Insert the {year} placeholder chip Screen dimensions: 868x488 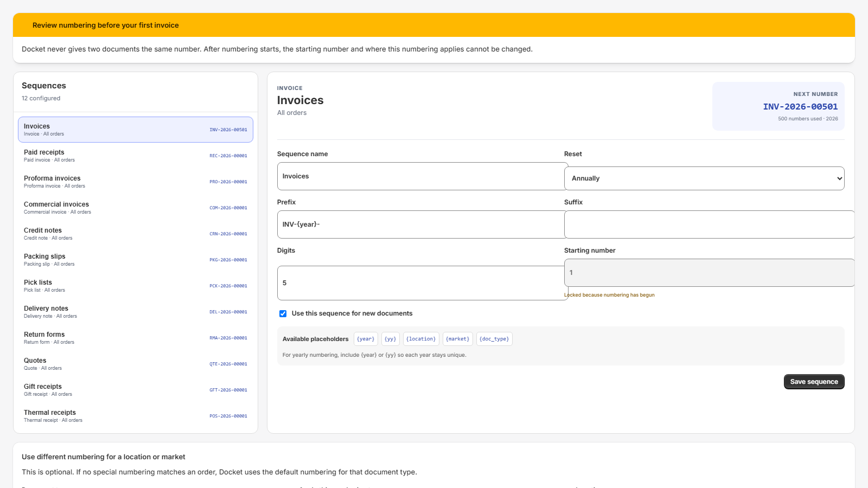(366, 339)
